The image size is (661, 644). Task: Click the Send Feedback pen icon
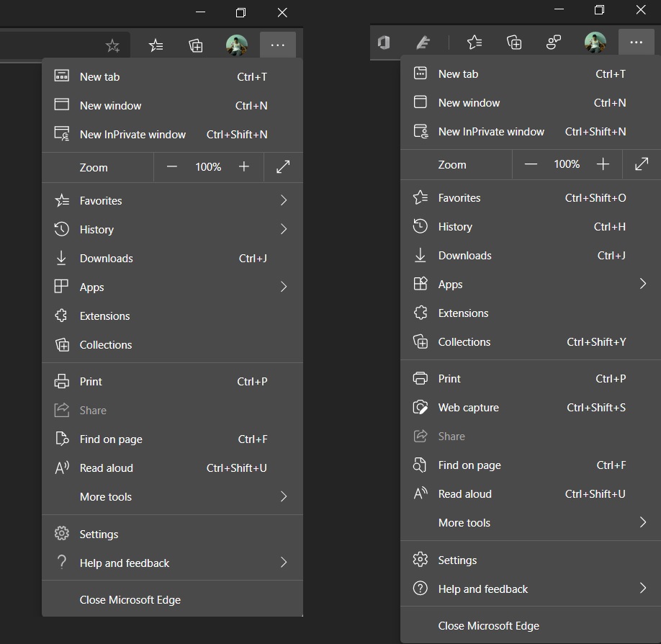(423, 43)
